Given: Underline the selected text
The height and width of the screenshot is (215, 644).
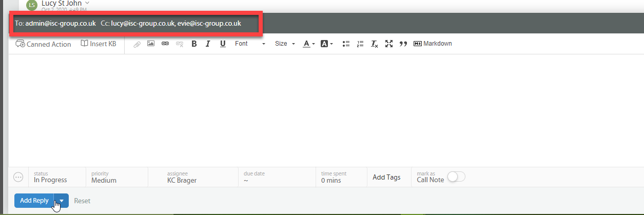Looking at the screenshot, I should coord(223,44).
